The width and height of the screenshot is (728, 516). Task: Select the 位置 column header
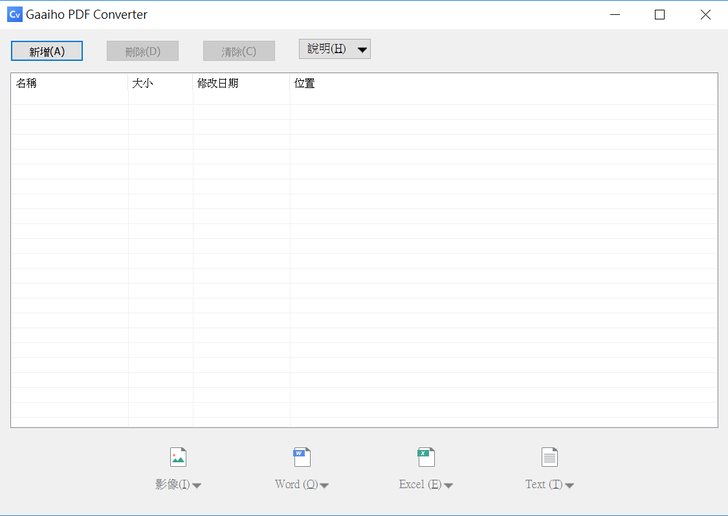click(500, 84)
